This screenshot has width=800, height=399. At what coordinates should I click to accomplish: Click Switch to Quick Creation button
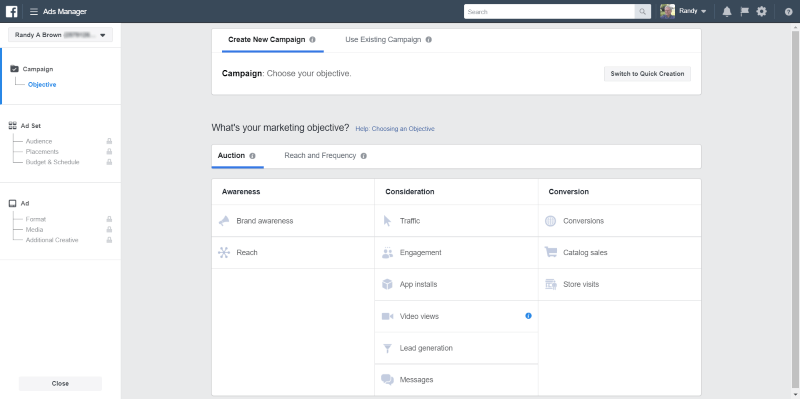(x=647, y=74)
